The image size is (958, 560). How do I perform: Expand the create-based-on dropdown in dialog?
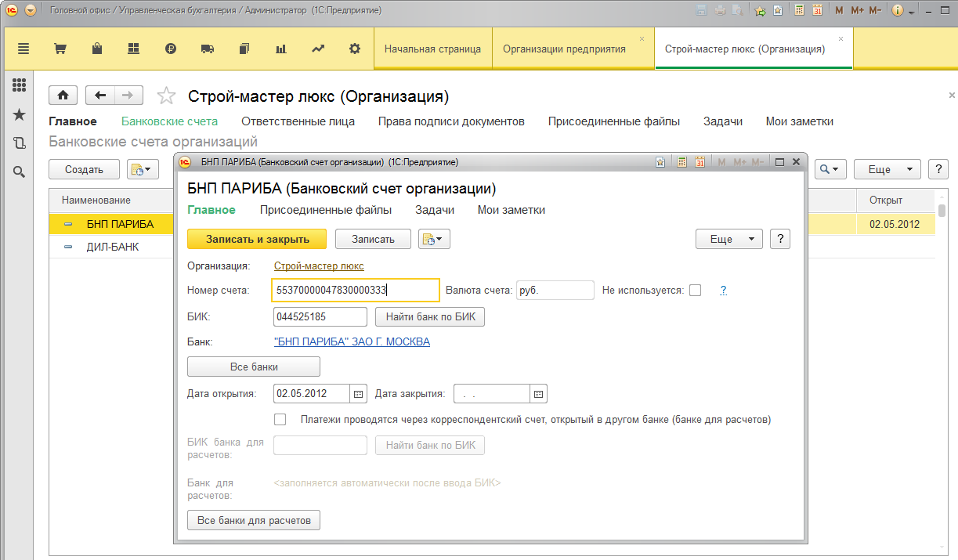(x=435, y=240)
